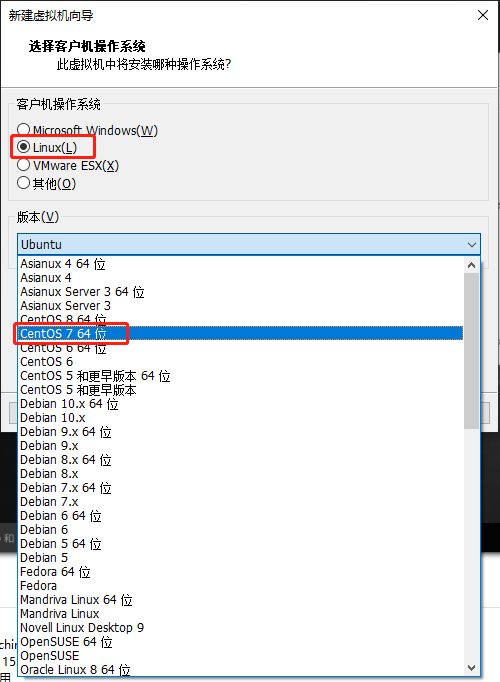Select the Microsoft Windows radio button
Screen dimensions: 500x682
[x=23, y=130]
